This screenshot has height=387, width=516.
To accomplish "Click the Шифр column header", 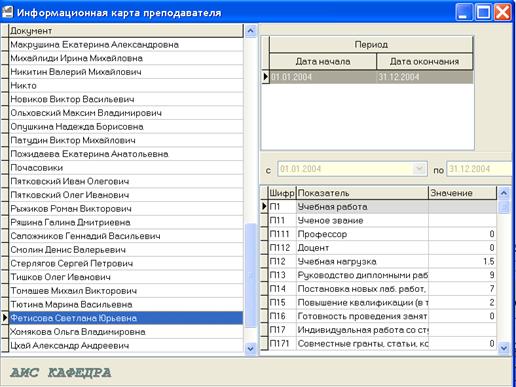I will point(282,193).
